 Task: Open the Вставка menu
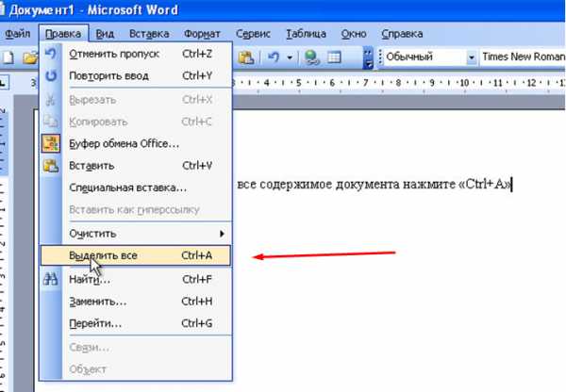coord(149,34)
